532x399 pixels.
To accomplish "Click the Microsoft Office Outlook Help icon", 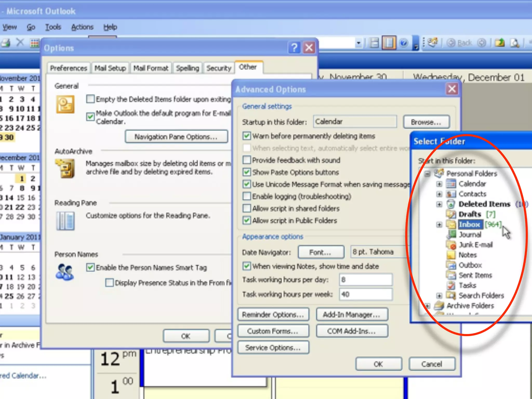I will 403,43.
